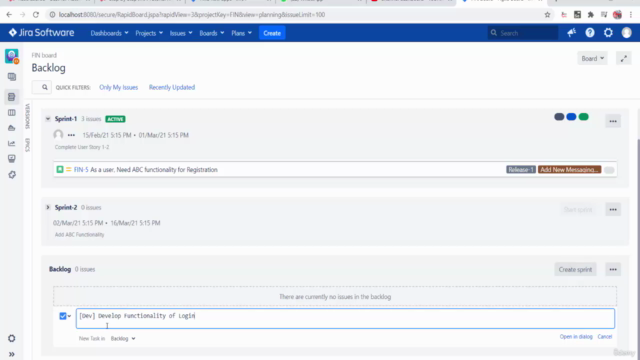640x360 pixels.
Task: Open Sprint-1 more actions menu
Action: tap(613, 121)
